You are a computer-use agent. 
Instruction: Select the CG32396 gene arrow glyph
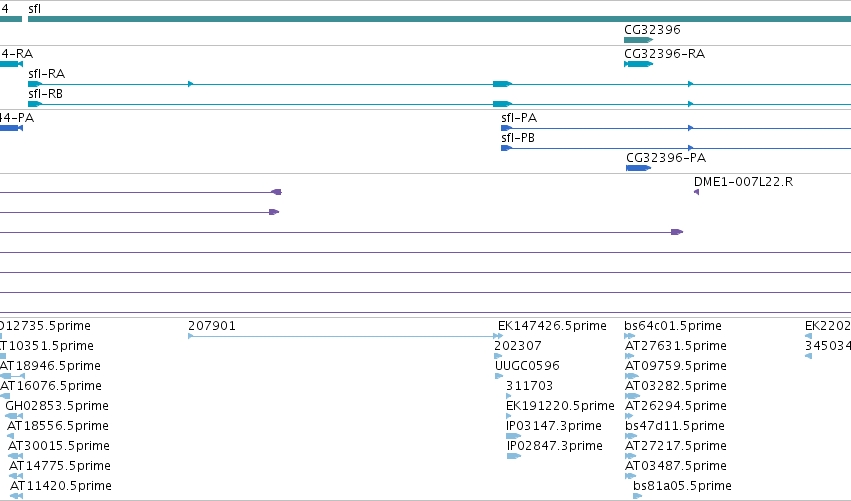click(x=638, y=40)
